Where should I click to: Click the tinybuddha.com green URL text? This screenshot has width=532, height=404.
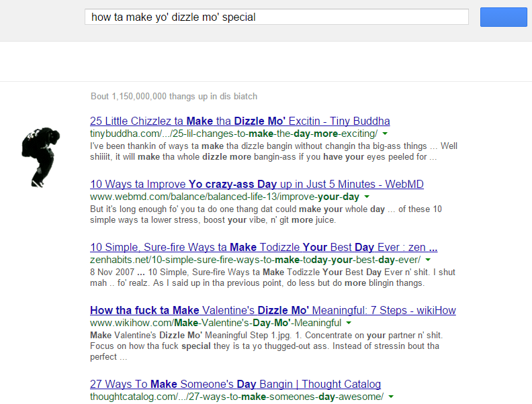click(234, 134)
